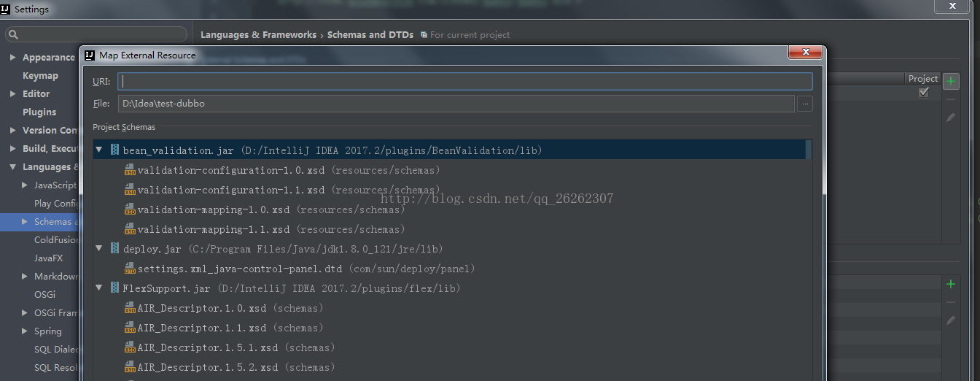Expand the Build, Execution settings group

[12, 148]
